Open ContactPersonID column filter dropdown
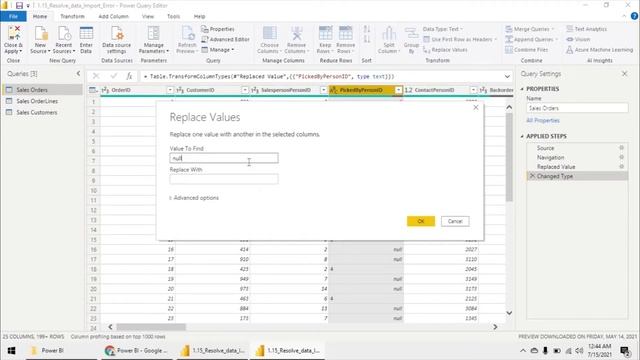The image size is (640, 360). pyautogui.click(x=473, y=90)
